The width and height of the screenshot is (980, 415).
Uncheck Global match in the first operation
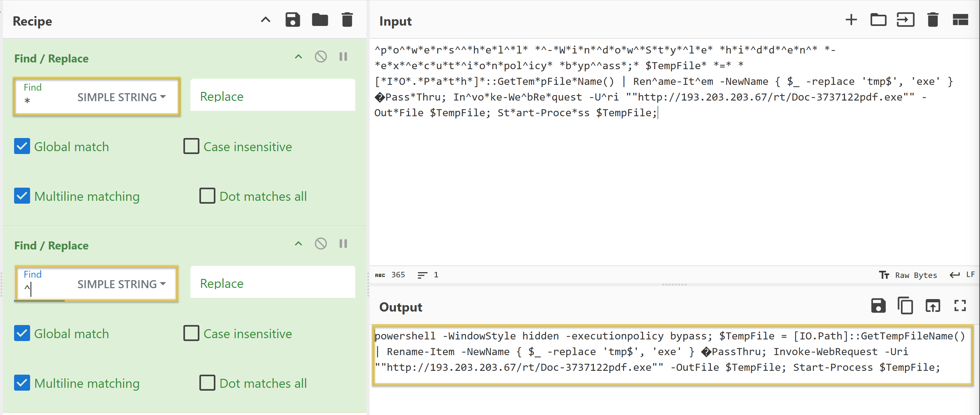[x=22, y=147]
